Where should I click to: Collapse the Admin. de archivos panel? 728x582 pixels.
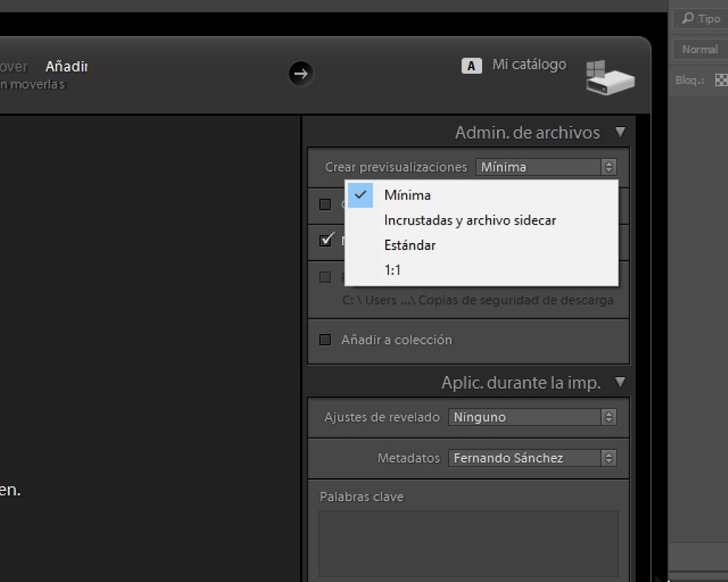620,132
